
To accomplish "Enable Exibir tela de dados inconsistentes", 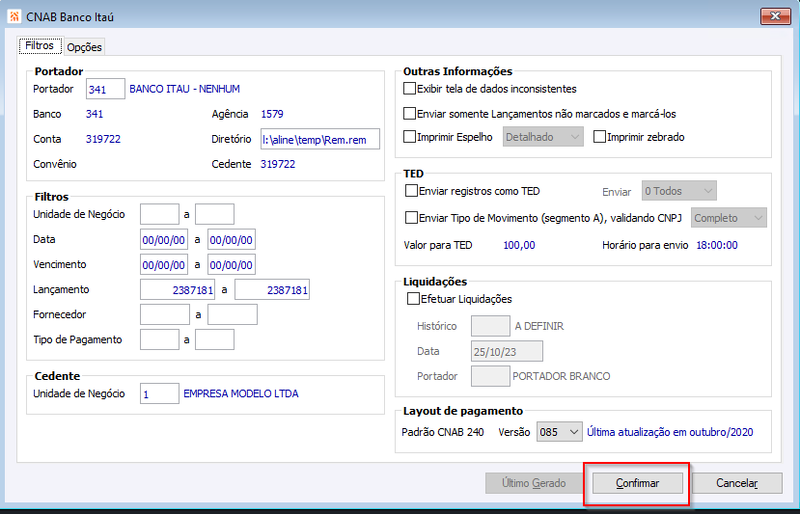I will (410, 88).
